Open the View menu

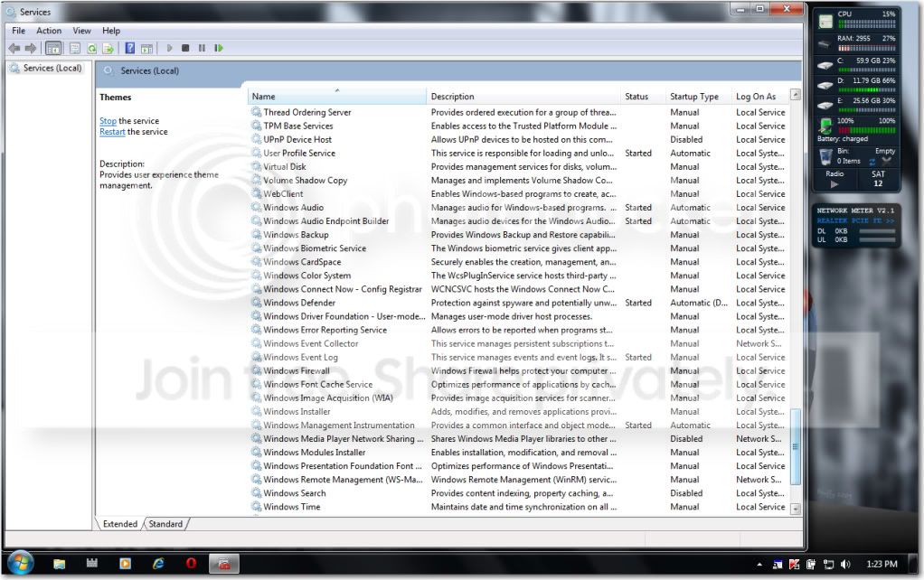[x=81, y=31]
